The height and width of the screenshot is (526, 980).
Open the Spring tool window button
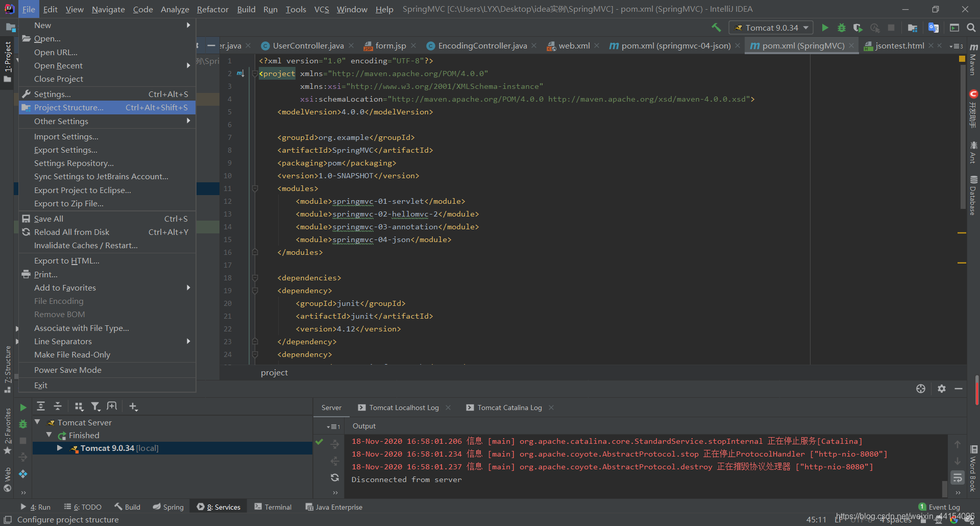click(x=168, y=507)
